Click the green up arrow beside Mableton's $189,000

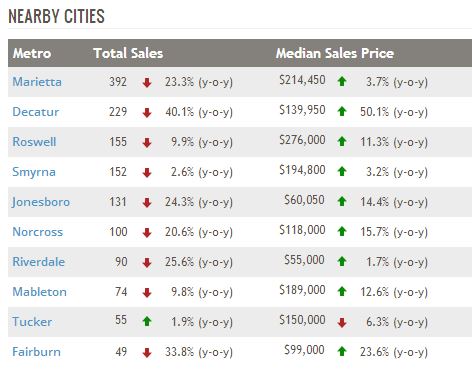point(342,291)
